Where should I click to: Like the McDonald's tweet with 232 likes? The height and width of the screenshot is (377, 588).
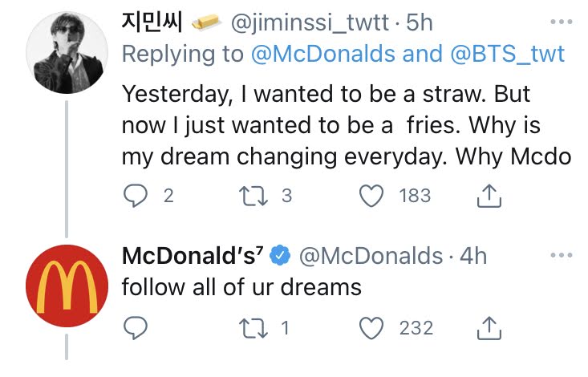pyautogui.click(x=371, y=327)
